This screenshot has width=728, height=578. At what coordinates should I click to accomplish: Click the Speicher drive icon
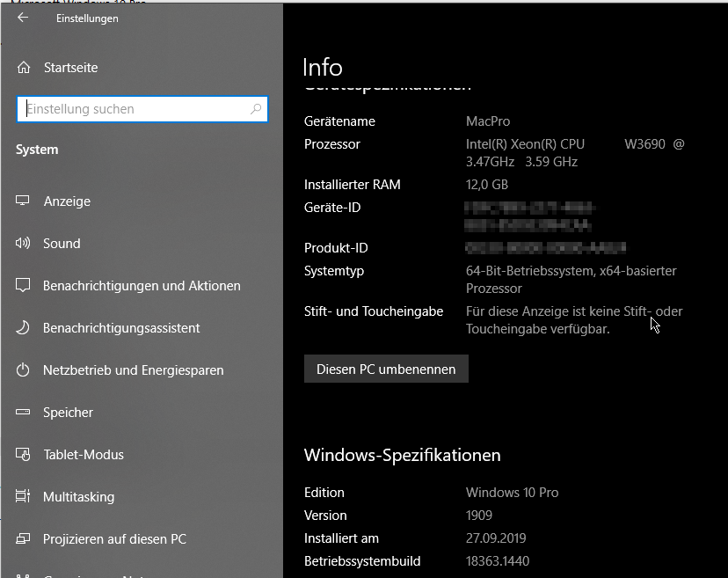(x=22, y=412)
